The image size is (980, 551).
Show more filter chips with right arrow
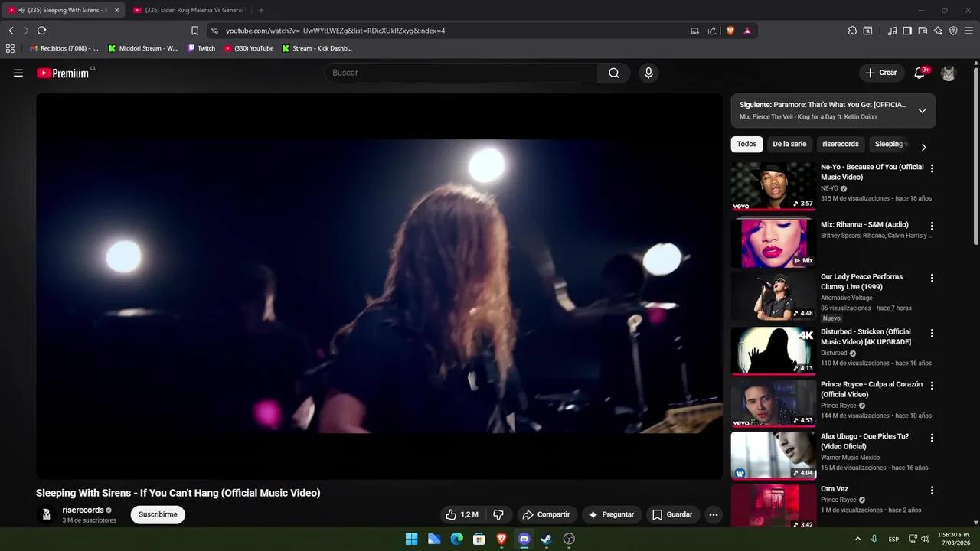coord(923,147)
